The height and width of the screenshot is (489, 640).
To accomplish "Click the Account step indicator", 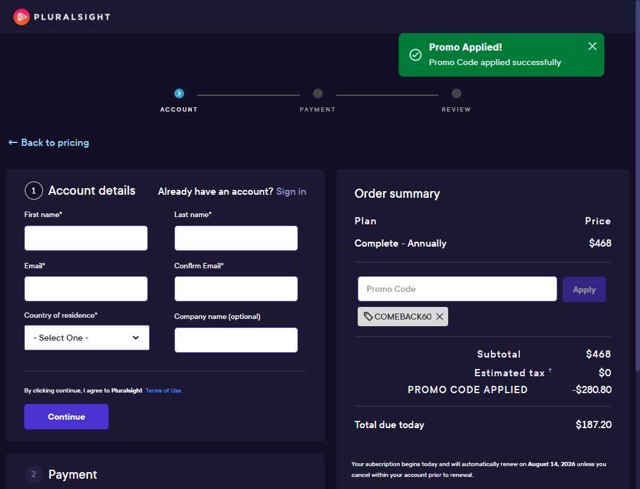I will [179, 93].
